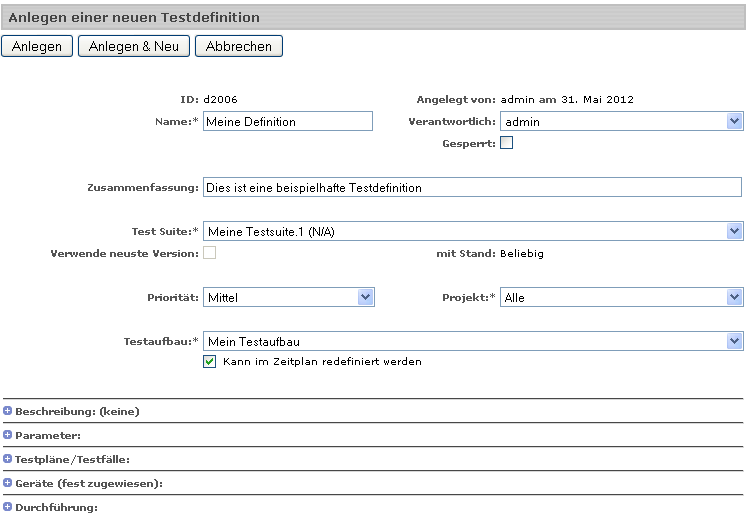Toggle the Gesperrt checkbox
Screen dimensions: 750x517
pyautogui.click(x=506, y=143)
